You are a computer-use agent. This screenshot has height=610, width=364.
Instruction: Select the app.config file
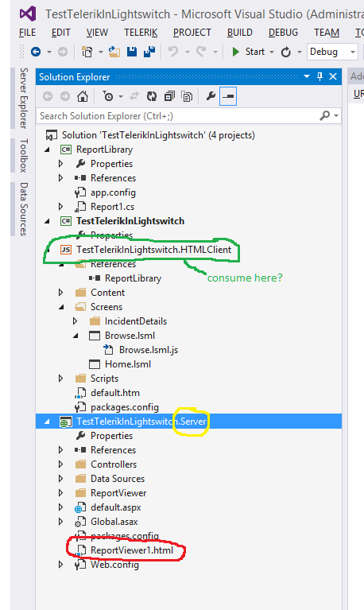113,192
